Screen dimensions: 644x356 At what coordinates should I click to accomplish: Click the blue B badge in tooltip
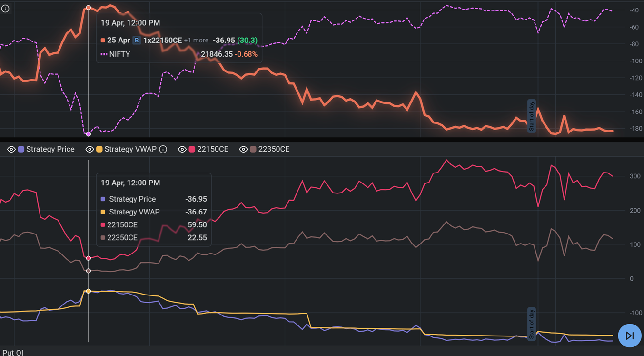[137, 41]
